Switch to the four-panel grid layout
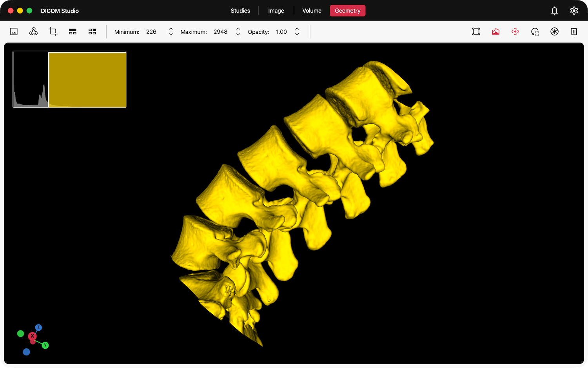This screenshot has width=588, height=368. pyautogui.click(x=92, y=32)
